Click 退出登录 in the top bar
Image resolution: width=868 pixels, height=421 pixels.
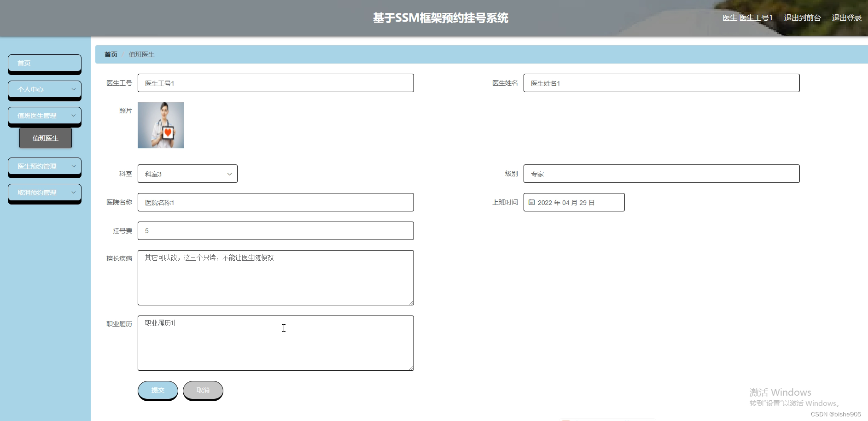[846, 18]
